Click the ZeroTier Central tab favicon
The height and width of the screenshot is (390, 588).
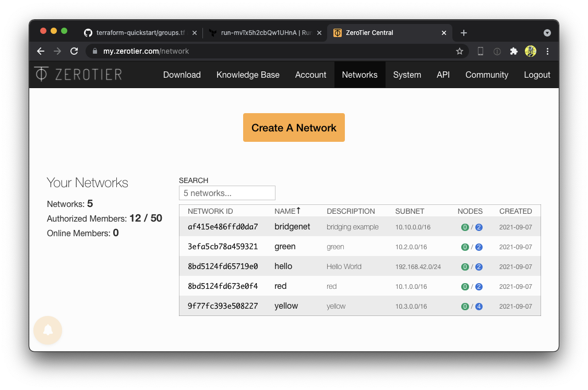pos(338,33)
